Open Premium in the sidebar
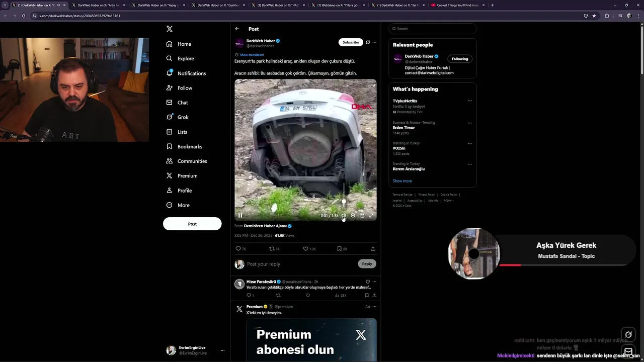This screenshot has height=362, width=644. point(181,176)
